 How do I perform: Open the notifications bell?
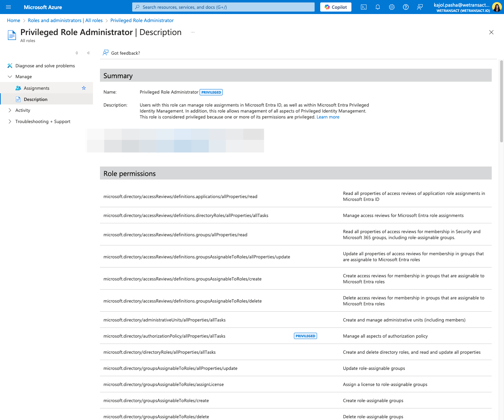click(x=378, y=7)
